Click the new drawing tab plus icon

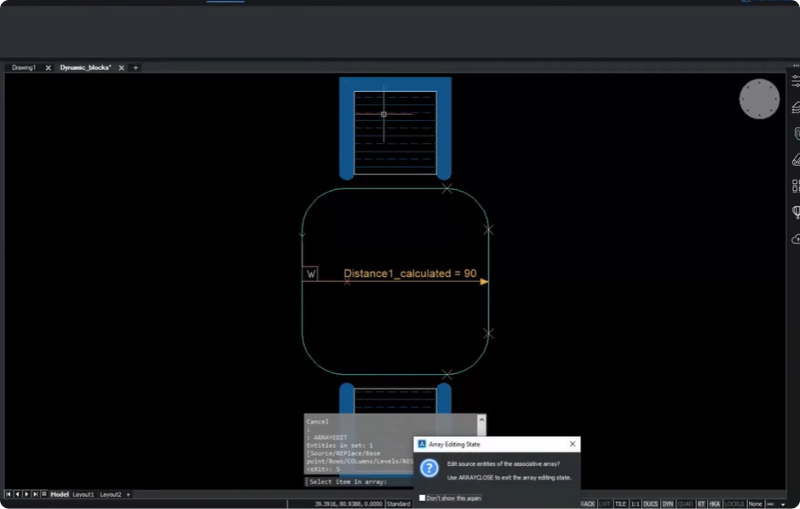coord(136,67)
